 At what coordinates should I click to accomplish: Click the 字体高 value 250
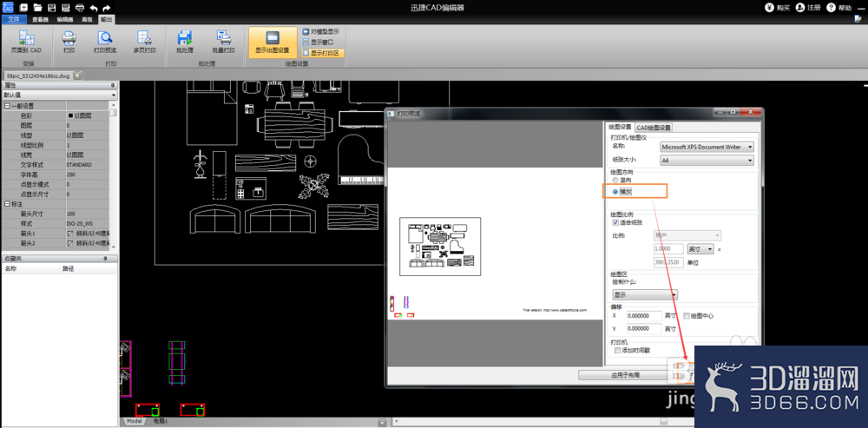(x=88, y=174)
